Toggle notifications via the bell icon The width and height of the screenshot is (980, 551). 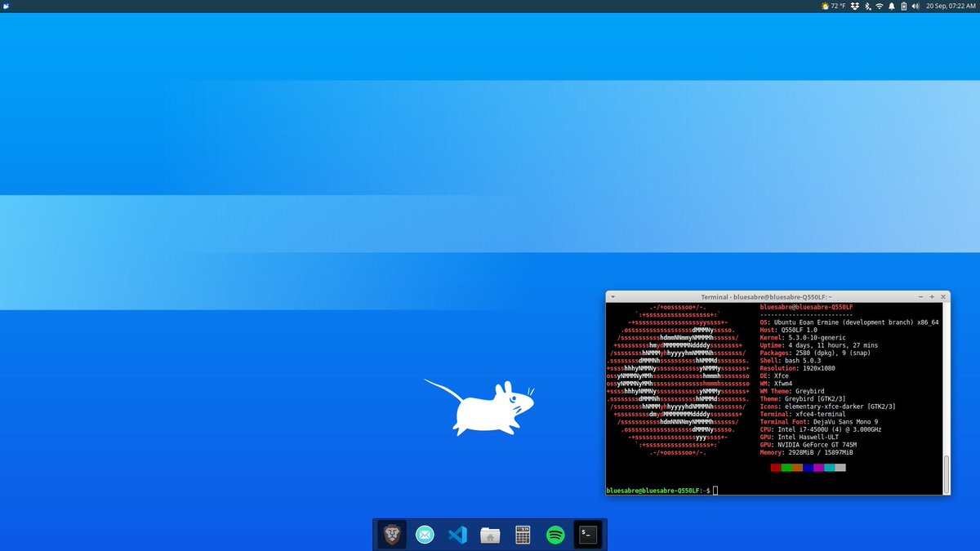[892, 6]
